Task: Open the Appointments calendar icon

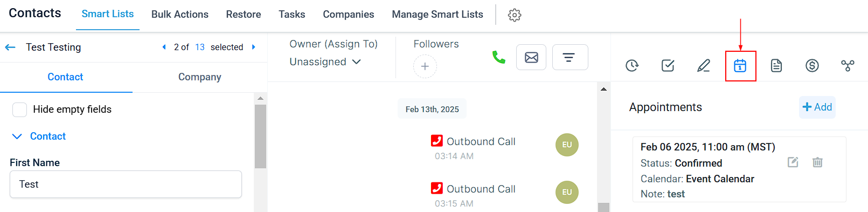Action: tap(740, 66)
